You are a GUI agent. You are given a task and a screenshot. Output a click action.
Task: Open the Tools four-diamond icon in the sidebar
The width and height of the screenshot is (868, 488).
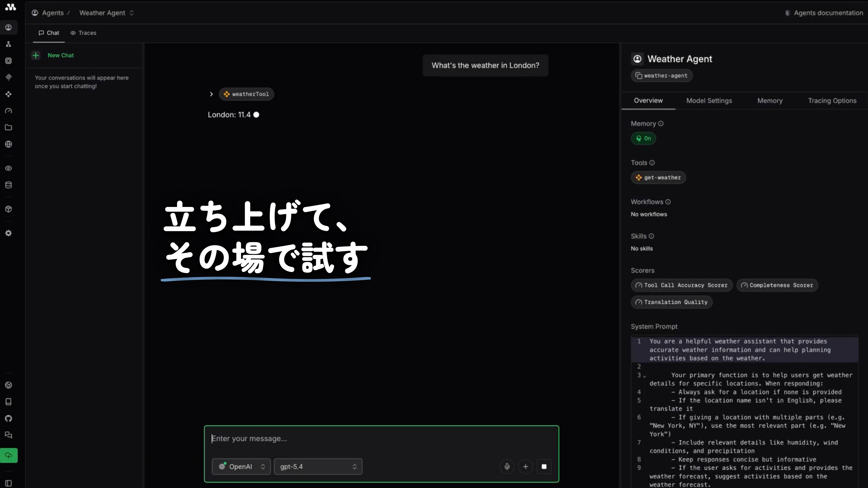tap(8, 94)
